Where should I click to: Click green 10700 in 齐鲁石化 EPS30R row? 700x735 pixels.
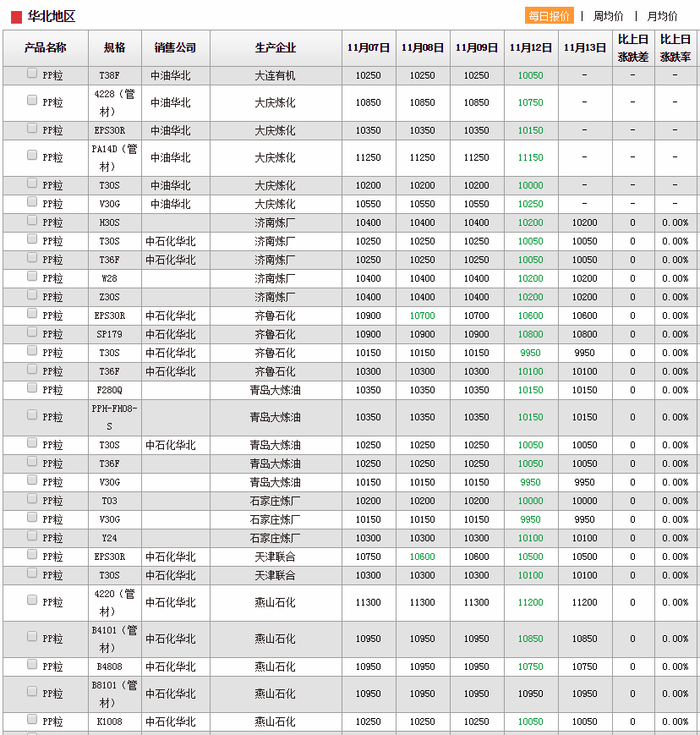[422, 315]
